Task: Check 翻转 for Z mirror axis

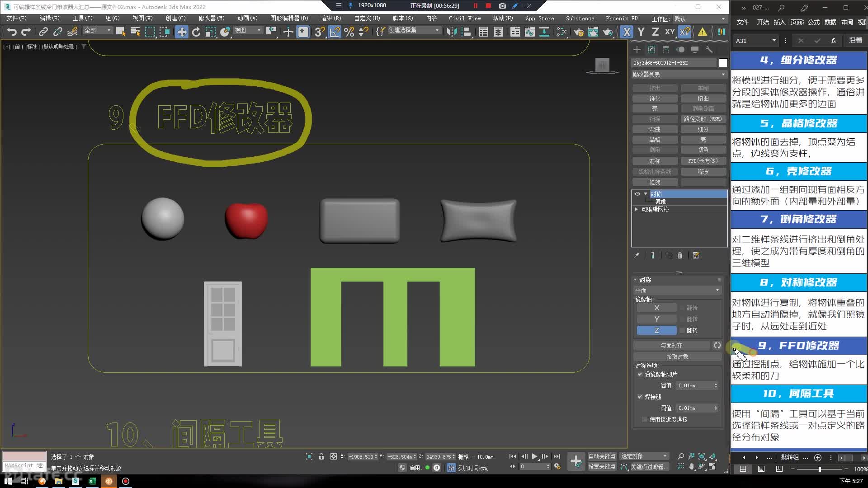Action: click(682, 330)
